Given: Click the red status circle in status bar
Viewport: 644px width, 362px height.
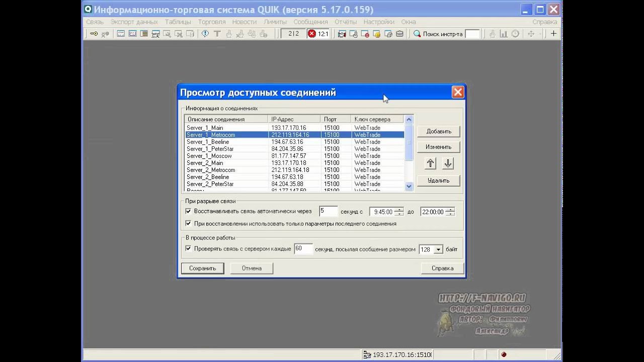Looking at the screenshot, I should point(504,355).
